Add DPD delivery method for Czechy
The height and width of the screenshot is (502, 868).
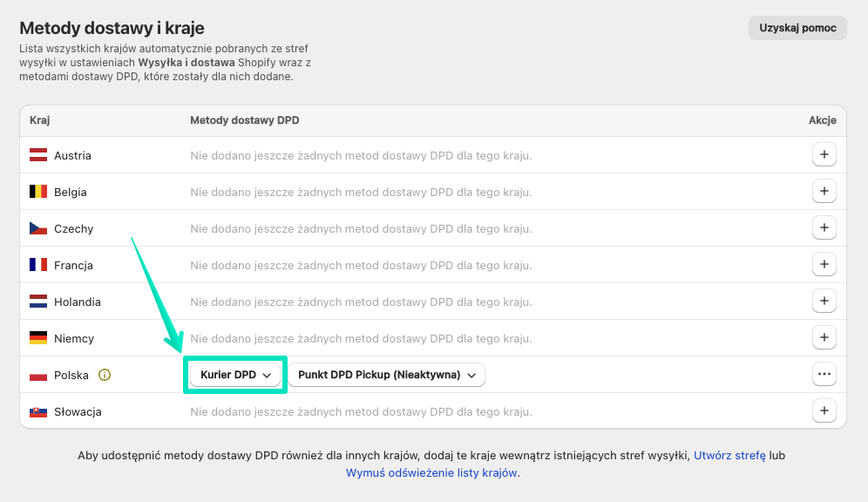[x=824, y=227]
